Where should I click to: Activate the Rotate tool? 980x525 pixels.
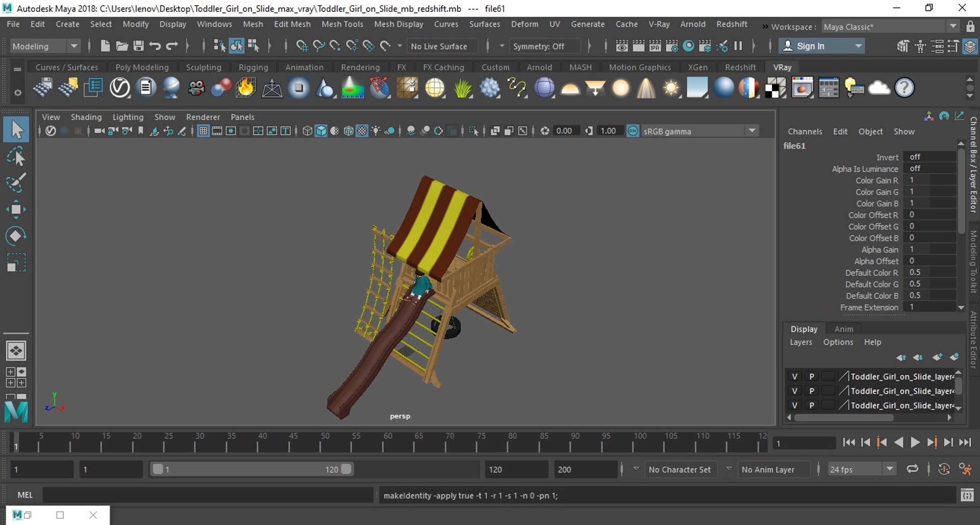16,236
